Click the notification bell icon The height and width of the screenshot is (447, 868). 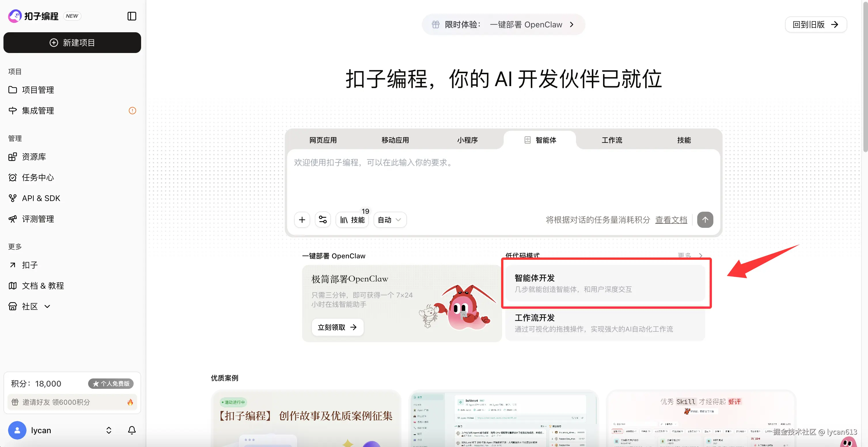pos(132,430)
